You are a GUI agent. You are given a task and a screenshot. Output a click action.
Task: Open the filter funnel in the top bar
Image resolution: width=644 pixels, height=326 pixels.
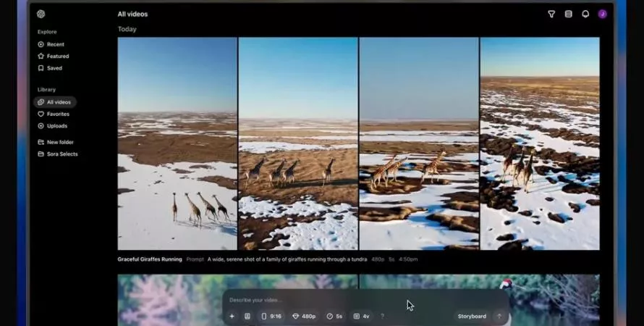coord(551,14)
